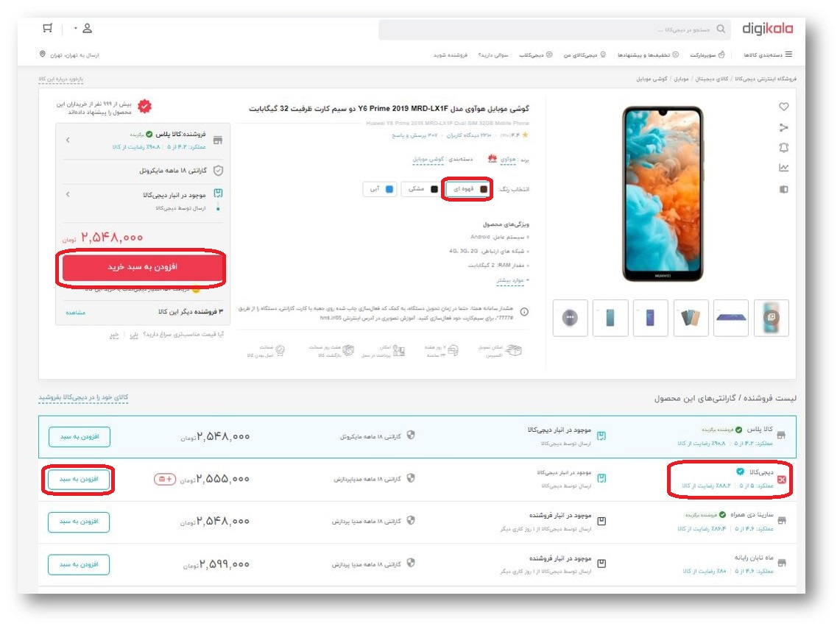Add the 2,555,000 toman Digikala offer to cart
Screen dimensions: 840x629
tap(79, 479)
